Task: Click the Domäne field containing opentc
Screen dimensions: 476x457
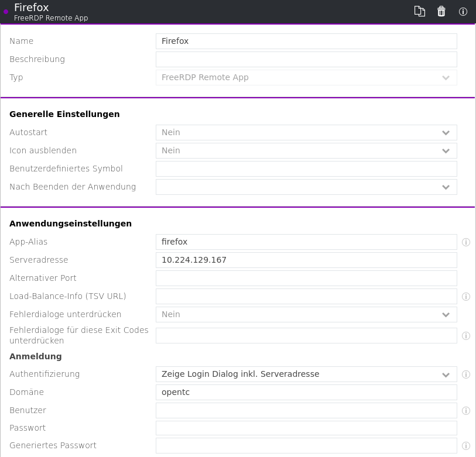Action: pyautogui.click(x=306, y=393)
